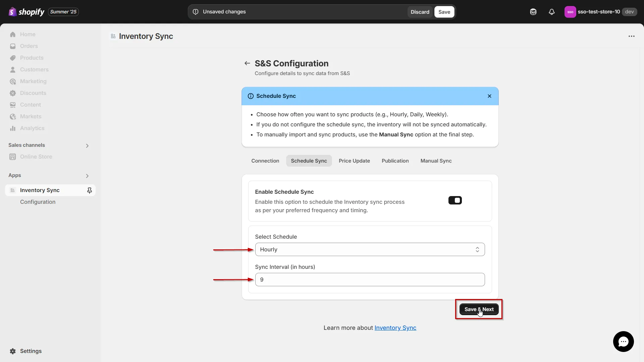This screenshot has width=644, height=362.
Task: Select the Inventory Sync app item
Action: (50, 190)
